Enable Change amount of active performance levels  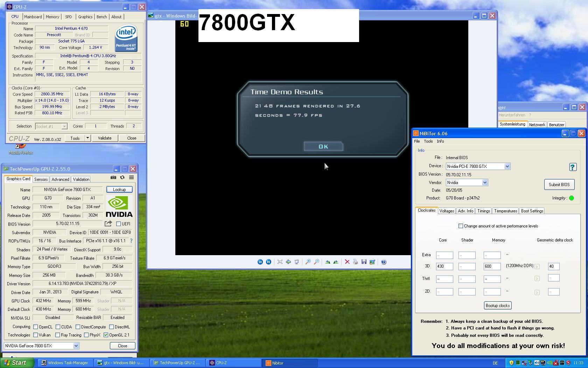[x=461, y=226]
